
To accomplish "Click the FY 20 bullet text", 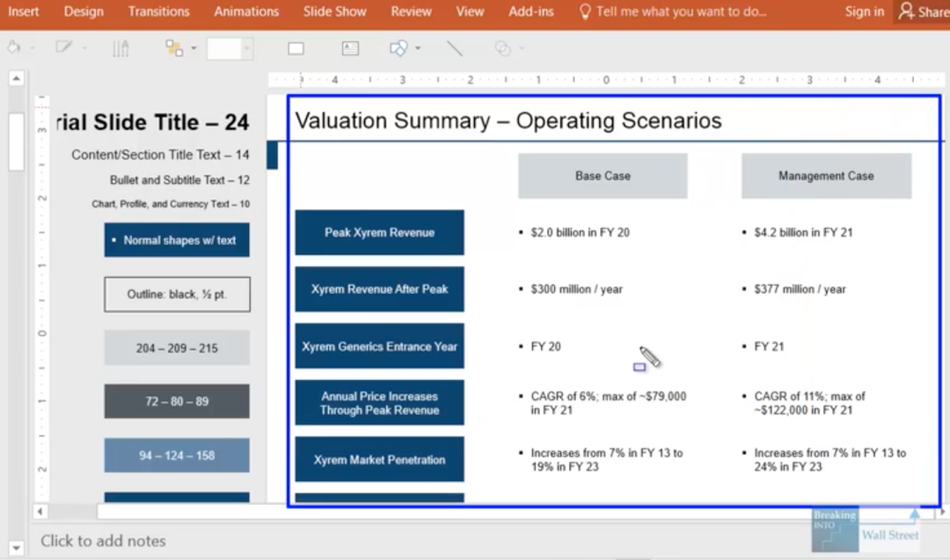I will (x=546, y=346).
